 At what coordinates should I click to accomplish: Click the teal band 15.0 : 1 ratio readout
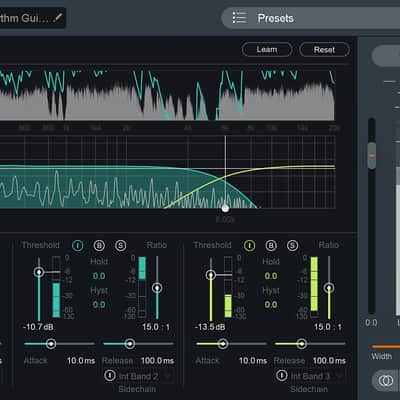[156, 327]
